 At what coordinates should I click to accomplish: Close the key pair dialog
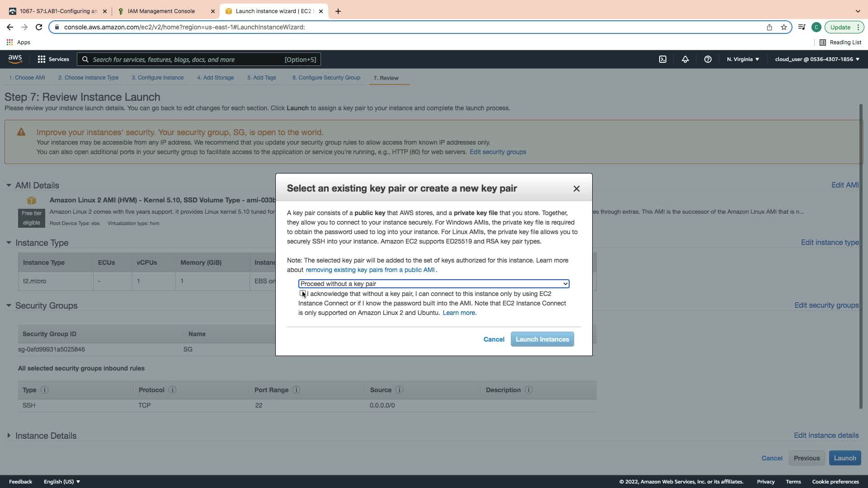576,189
